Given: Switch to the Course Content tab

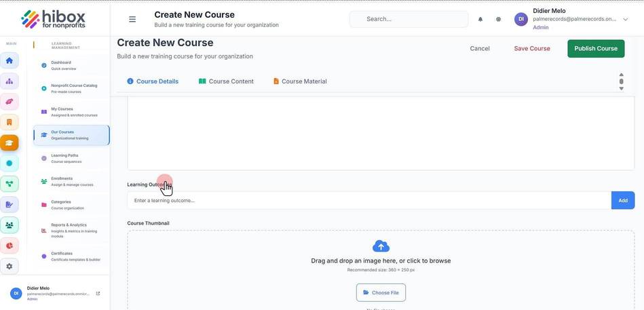Looking at the screenshot, I should [226, 81].
